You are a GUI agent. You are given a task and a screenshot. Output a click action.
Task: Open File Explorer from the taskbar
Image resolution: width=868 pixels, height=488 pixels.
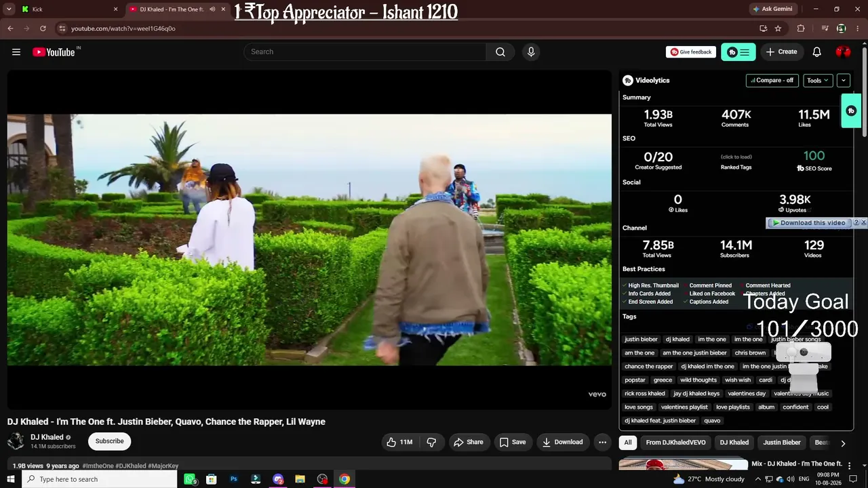[x=300, y=479]
